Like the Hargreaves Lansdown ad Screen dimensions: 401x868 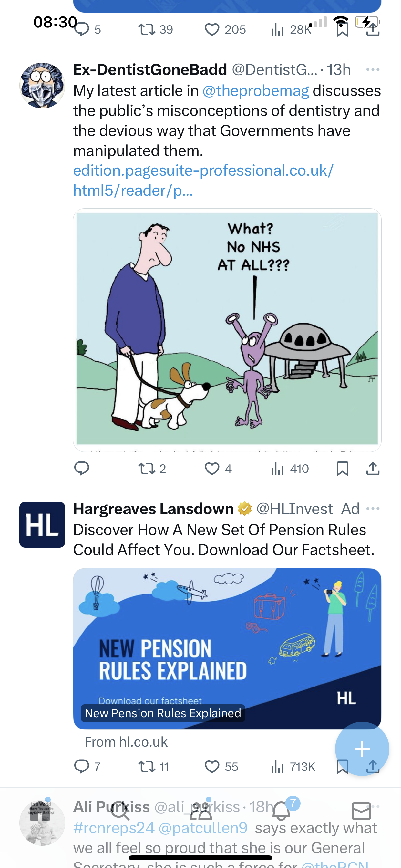(221, 767)
